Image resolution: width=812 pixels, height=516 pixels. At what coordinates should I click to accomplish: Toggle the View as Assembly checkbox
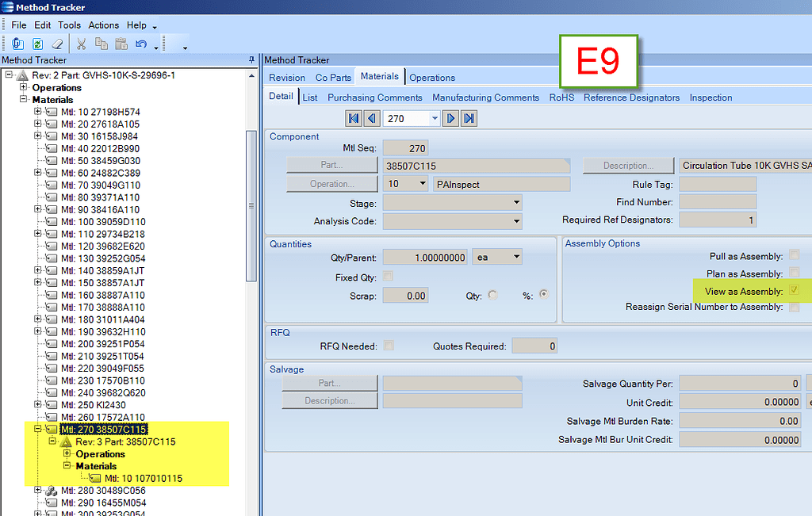tap(793, 290)
